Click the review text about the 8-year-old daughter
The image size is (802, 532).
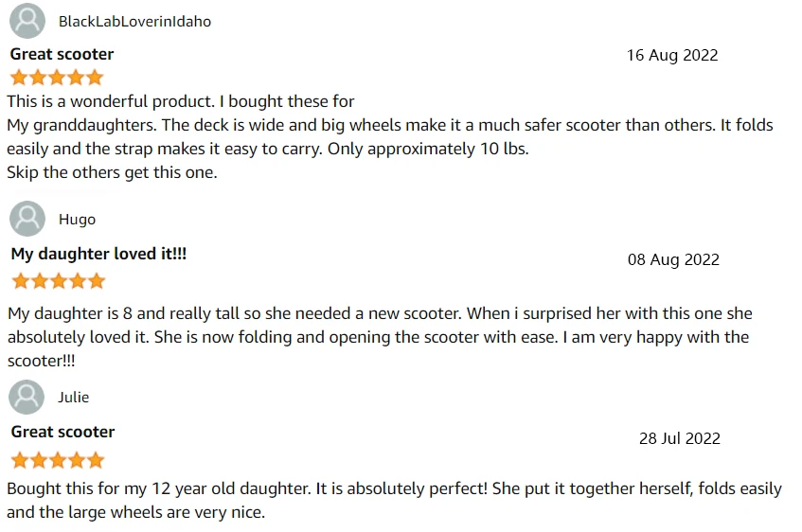click(x=379, y=337)
